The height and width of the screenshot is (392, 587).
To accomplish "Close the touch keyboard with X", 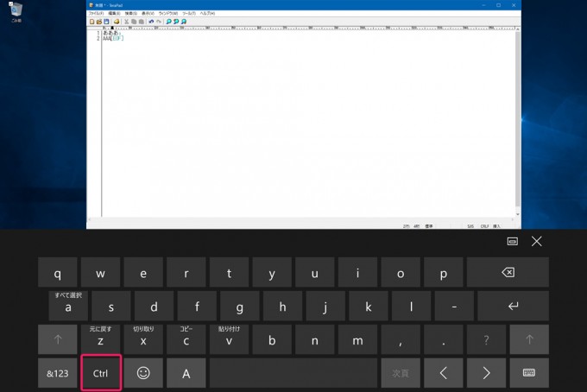I will pyautogui.click(x=536, y=242).
